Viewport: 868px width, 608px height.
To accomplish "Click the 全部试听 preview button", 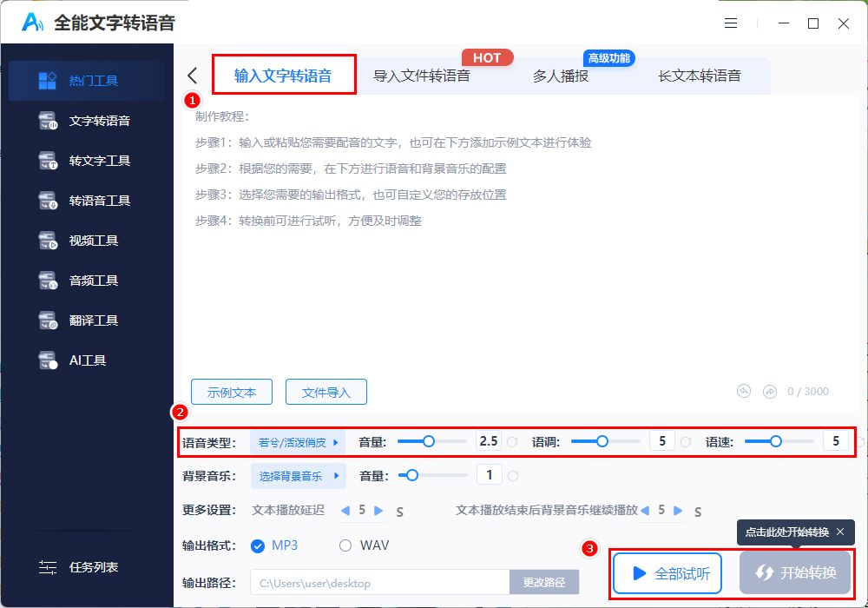I will pos(667,573).
